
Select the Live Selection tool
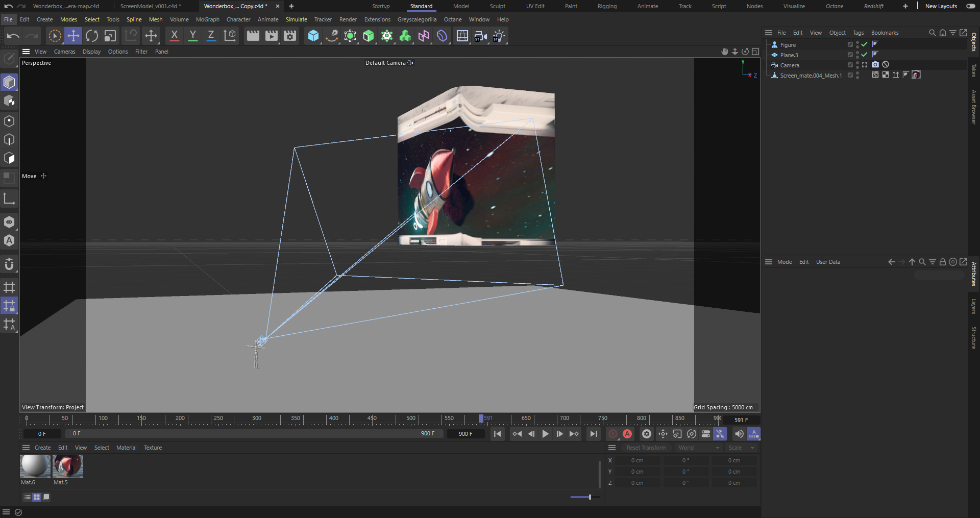[55, 36]
